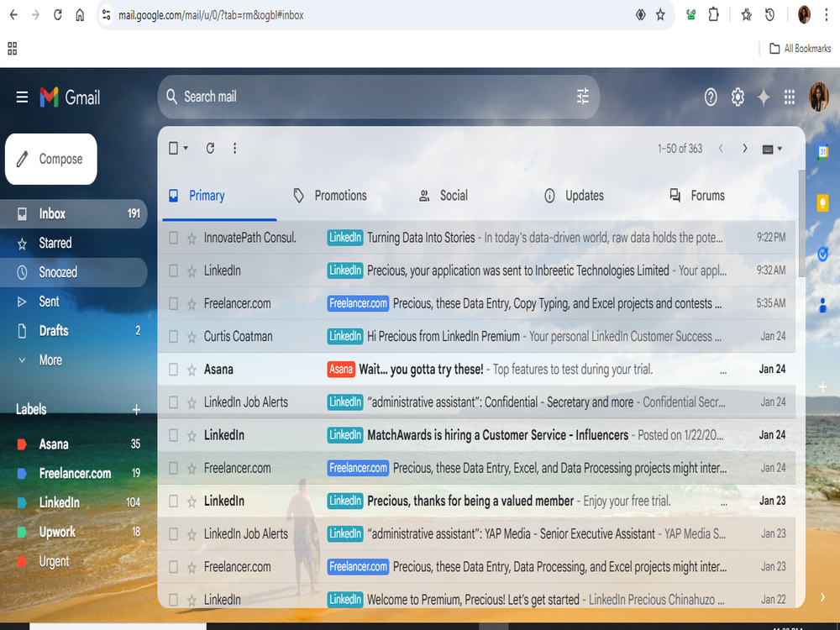Open the Support help question mark icon
The width and height of the screenshot is (840, 630).
tap(711, 97)
